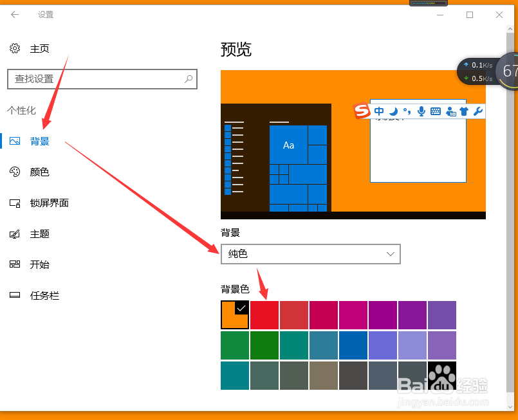
Task: Click the scrollbar up arrow
Action: (510, 29)
